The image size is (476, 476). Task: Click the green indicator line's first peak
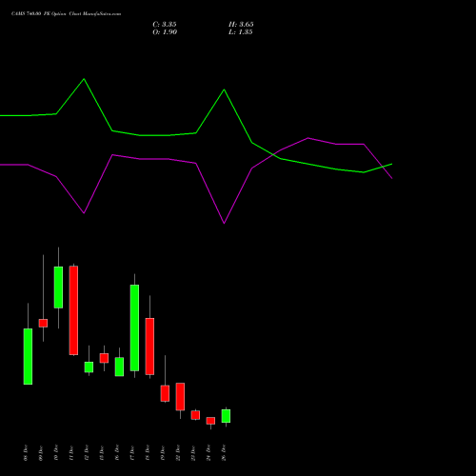point(84,79)
